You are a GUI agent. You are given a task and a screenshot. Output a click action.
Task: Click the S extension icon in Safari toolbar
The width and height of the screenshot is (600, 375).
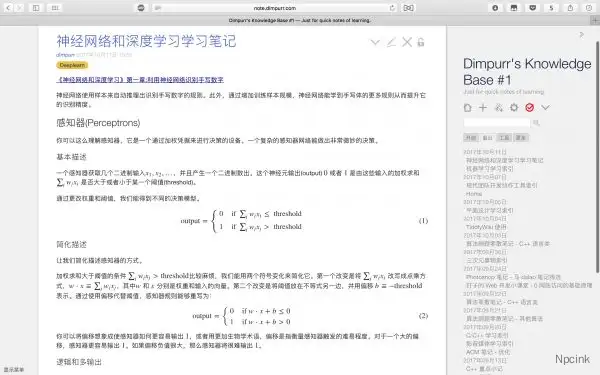[551, 8]
